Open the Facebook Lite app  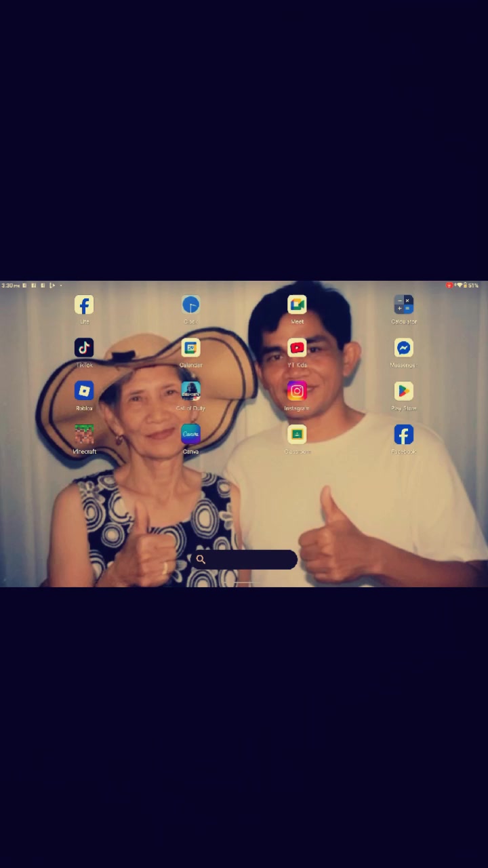(x=84, y=305)
